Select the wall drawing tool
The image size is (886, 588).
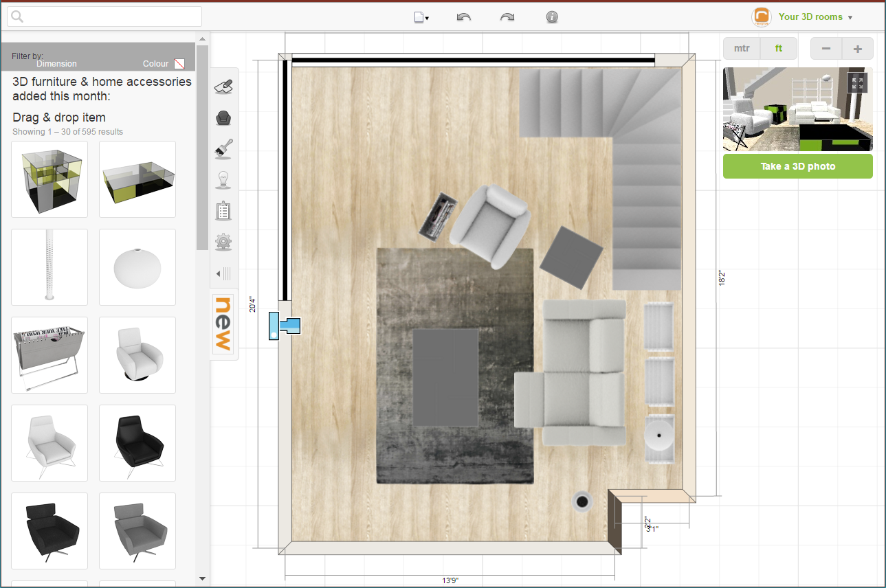(223, 85)
